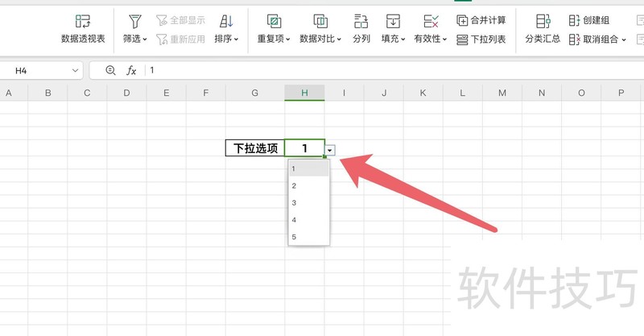Expand the 有效性 dropdown arrow
This screenshot has width=644, height=336.
coord(444,39)
